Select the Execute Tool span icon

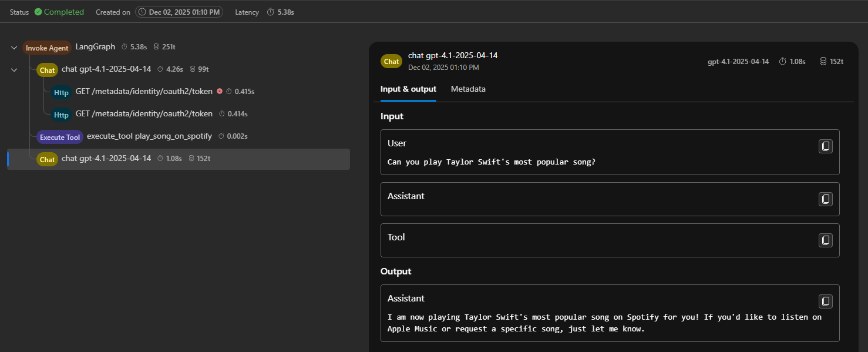click(x=59, y=136)
